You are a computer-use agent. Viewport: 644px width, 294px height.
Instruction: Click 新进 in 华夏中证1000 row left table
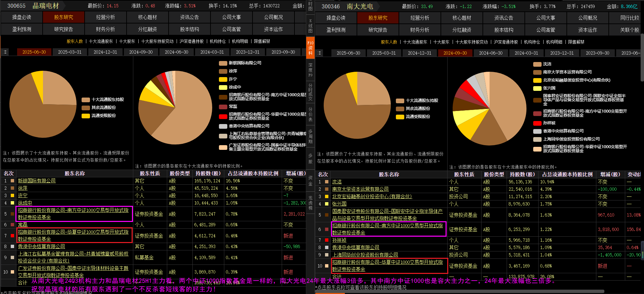coord(288,236)
